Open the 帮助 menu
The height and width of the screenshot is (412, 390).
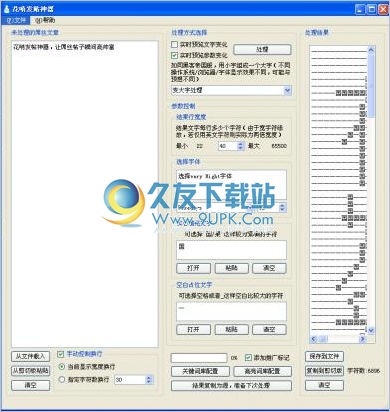click(x=45, y=20)
